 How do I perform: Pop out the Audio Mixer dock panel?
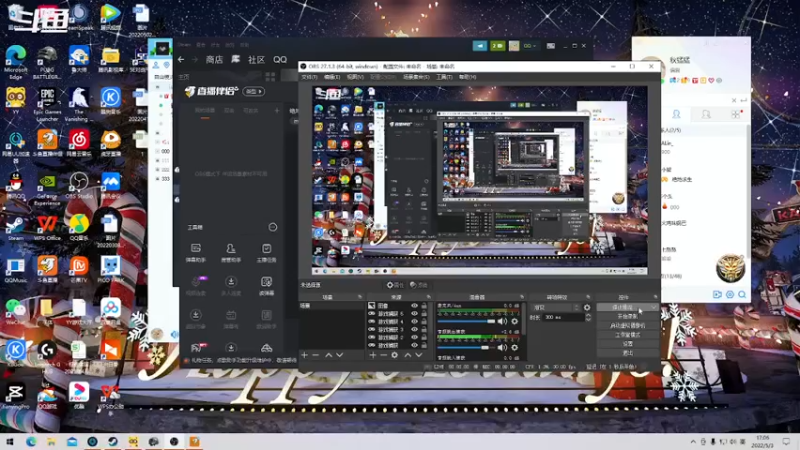click(x=522, y=297)
